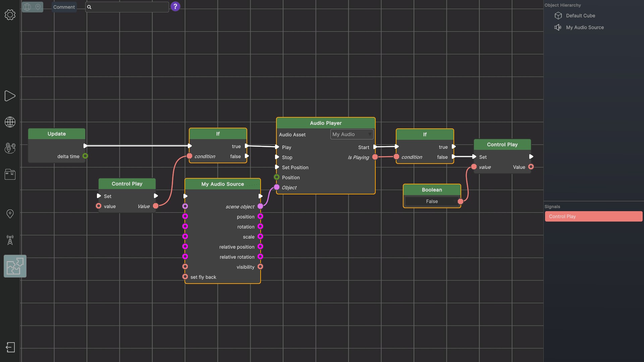Screen dimensions: 644x362
Task: Click the play icon in sidebar
Action: 10,96
